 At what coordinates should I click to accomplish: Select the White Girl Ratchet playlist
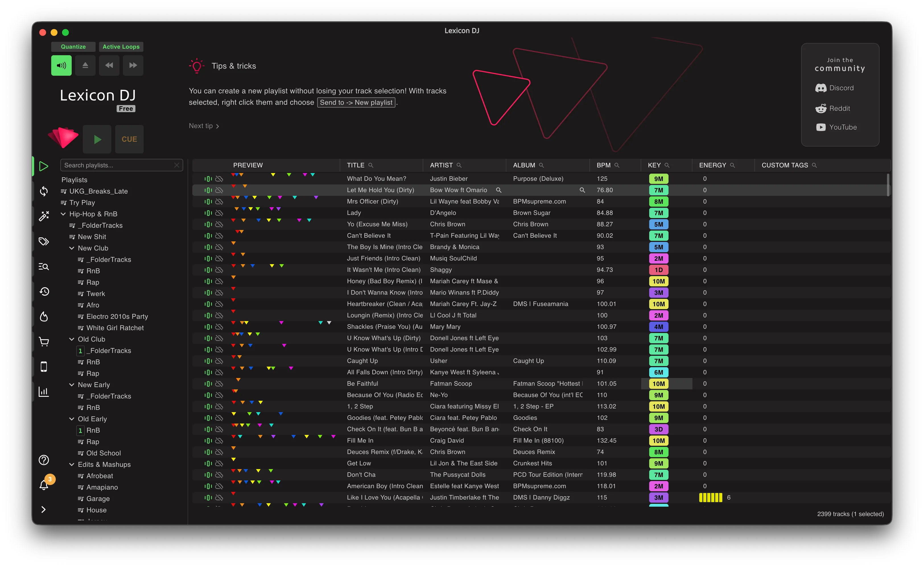[115, 328]
